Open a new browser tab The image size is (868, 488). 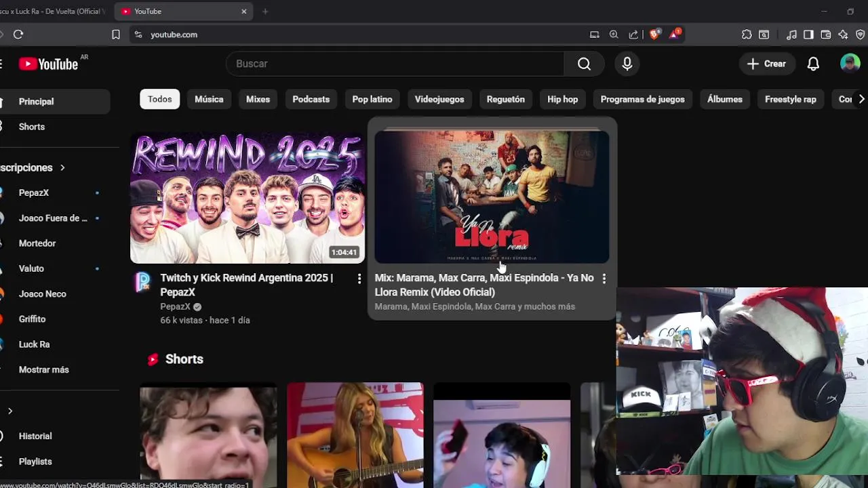[x=265, y=12]
